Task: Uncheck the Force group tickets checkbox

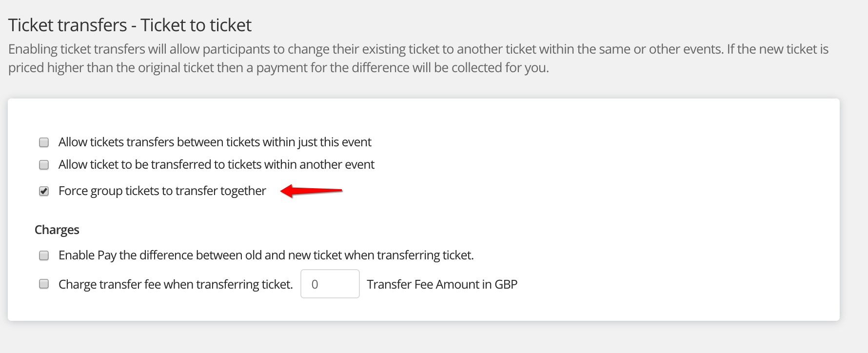Action: point(44,191)
